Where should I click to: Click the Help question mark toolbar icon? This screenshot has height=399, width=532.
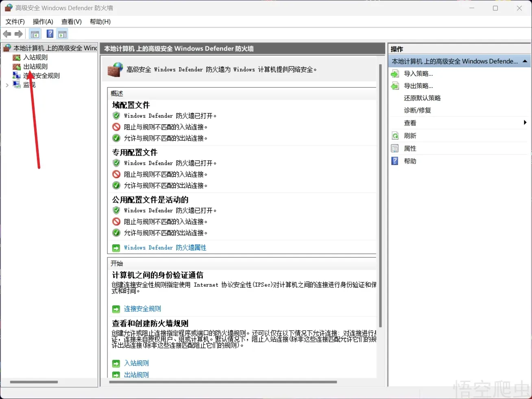pos(50,34)
